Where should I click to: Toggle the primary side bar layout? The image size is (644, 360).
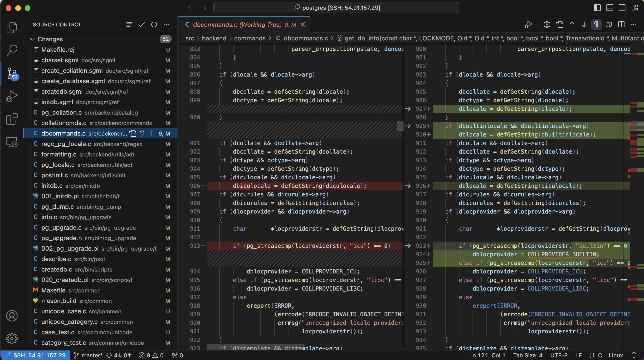pyautogui.click(x=597, y=8)
